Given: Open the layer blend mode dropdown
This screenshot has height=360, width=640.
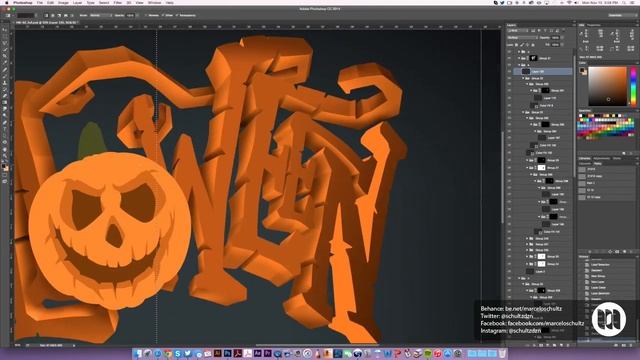Looking at the screenshot, I should click(522, 38).
